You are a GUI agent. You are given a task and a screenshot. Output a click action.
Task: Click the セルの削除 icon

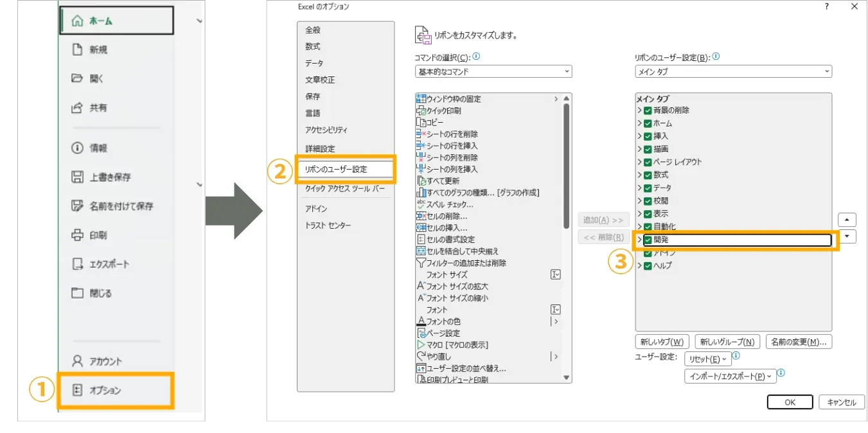[x=421, y=216]
